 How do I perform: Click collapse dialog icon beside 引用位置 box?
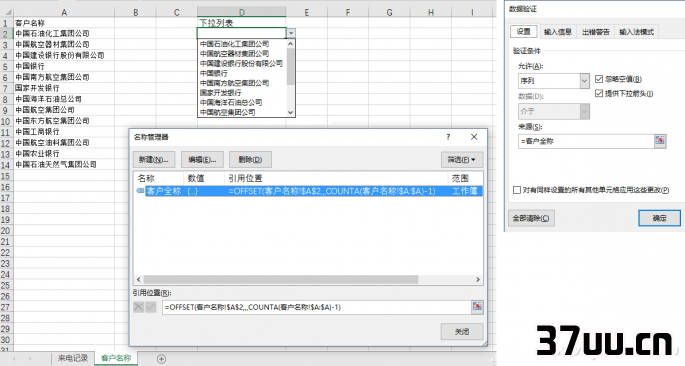point(477,307)
